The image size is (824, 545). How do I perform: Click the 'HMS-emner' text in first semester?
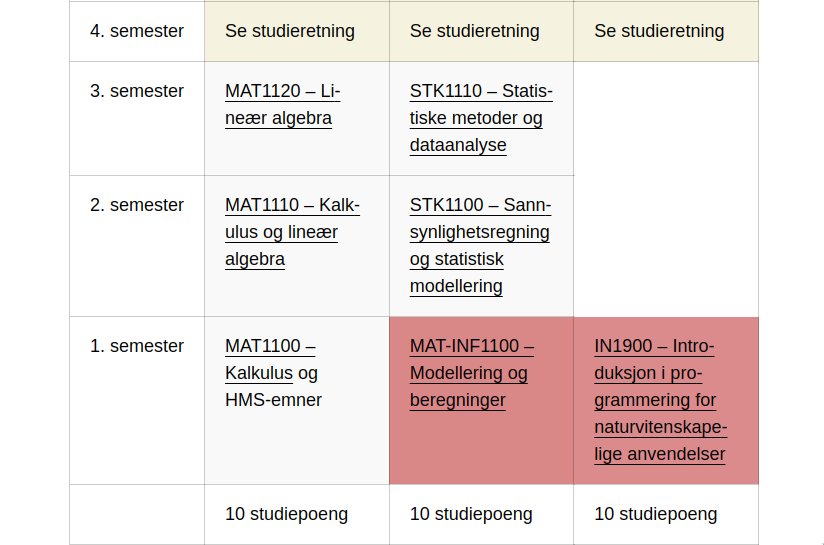coord(273,400)
